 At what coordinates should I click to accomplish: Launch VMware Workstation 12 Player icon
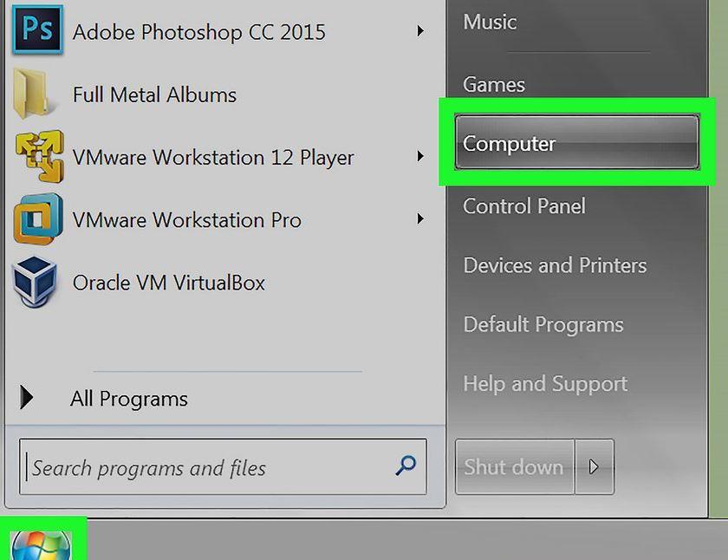pyautogui.click(x=39, y=157)
